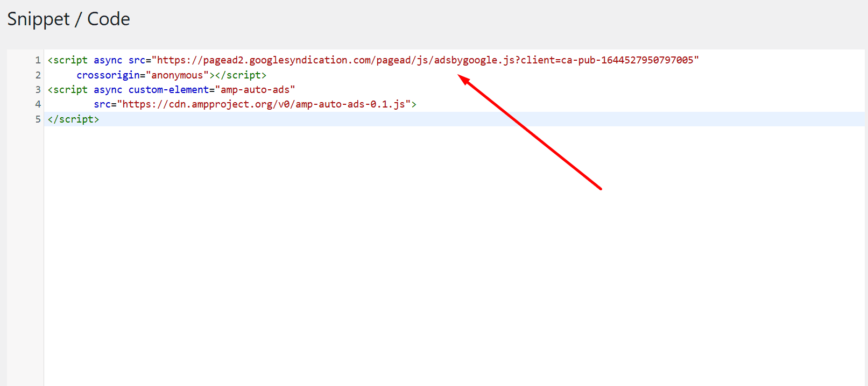Click the "amp-auto-ads" attribute value

pyautogui.click(x=255, y=90)
